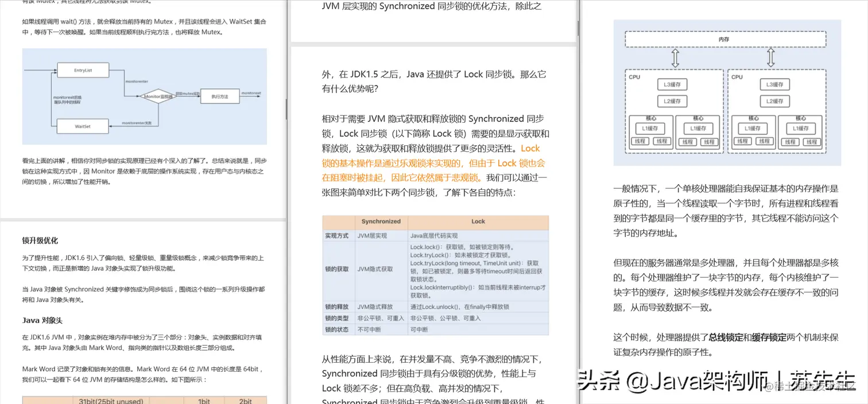Click the WaitSet box in Monitor diagram
The width and height of the screenshot is (868, 404).
[83, 126]
